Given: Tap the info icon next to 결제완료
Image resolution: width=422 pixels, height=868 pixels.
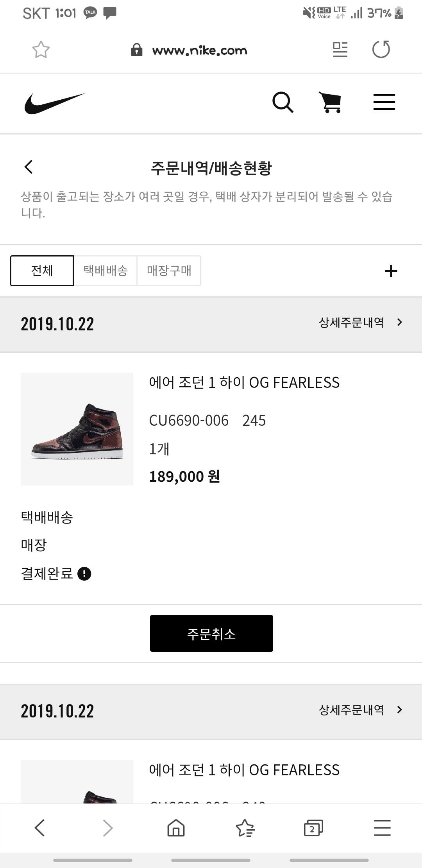Looking at the screenshot, I should 84,574.
